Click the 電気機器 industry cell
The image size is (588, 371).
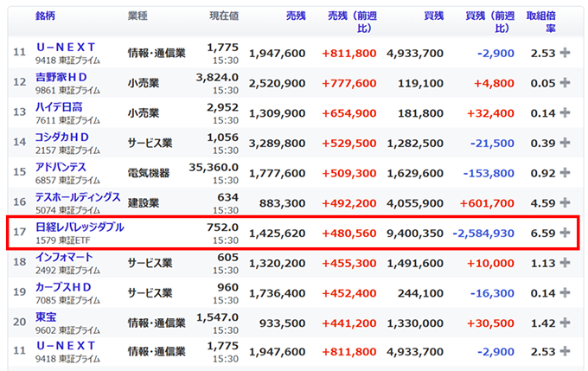149,173
